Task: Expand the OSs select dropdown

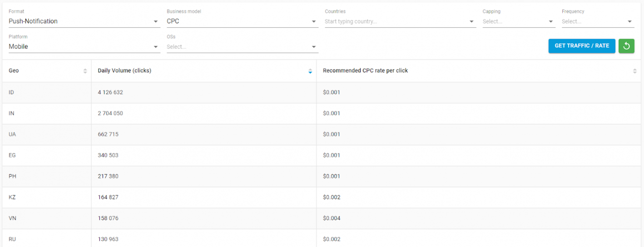Action: 243,47
